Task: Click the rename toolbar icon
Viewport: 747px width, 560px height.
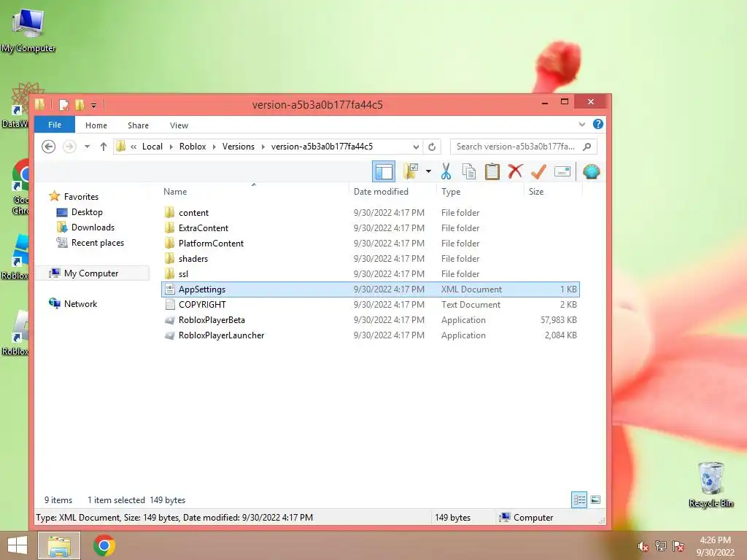Action: point(562,171)
